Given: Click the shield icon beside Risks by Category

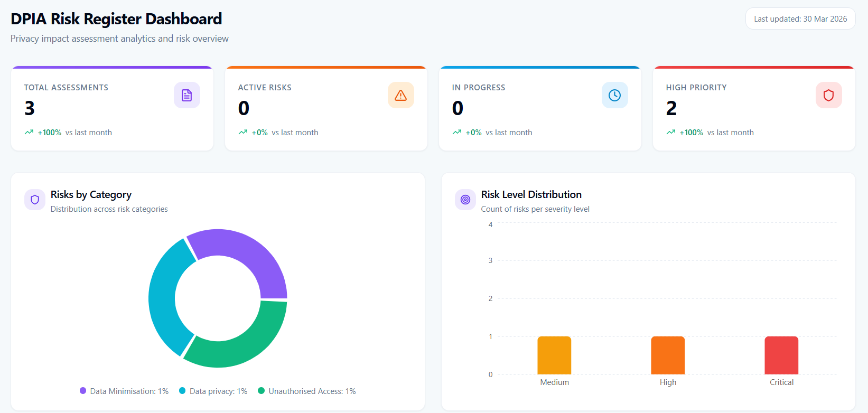Looking at the screenshot, I should (x=35, y=200).
